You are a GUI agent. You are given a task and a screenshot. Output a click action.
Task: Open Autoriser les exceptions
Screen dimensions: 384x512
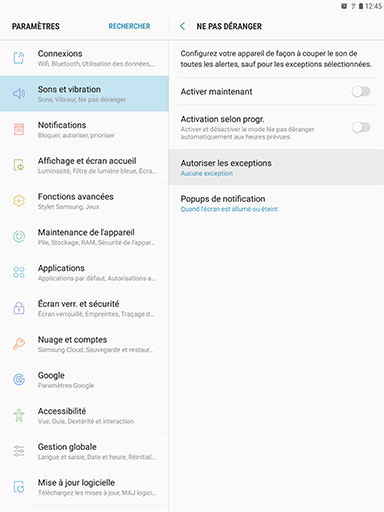coord(276,167)
